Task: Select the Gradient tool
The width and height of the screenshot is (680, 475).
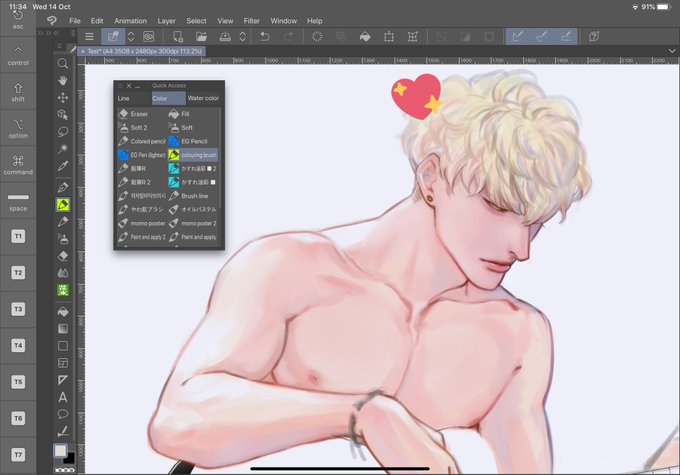Action: (x=63, y=328)
